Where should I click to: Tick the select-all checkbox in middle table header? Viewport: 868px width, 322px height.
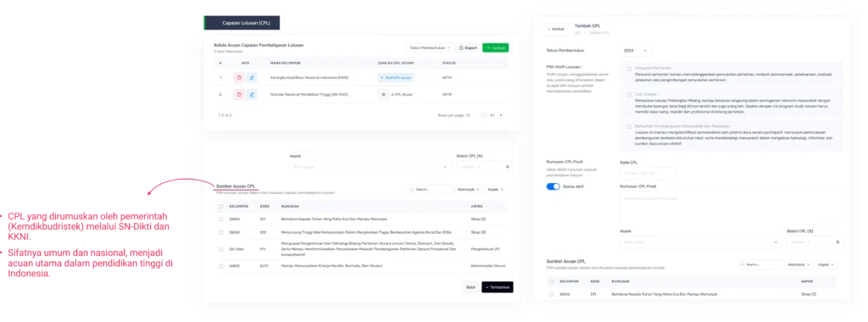click(221, 207)
